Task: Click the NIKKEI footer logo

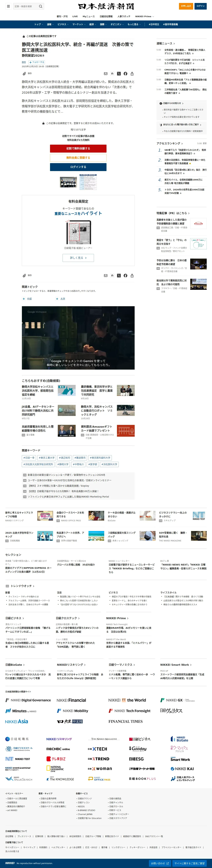Action: [10, 863]
